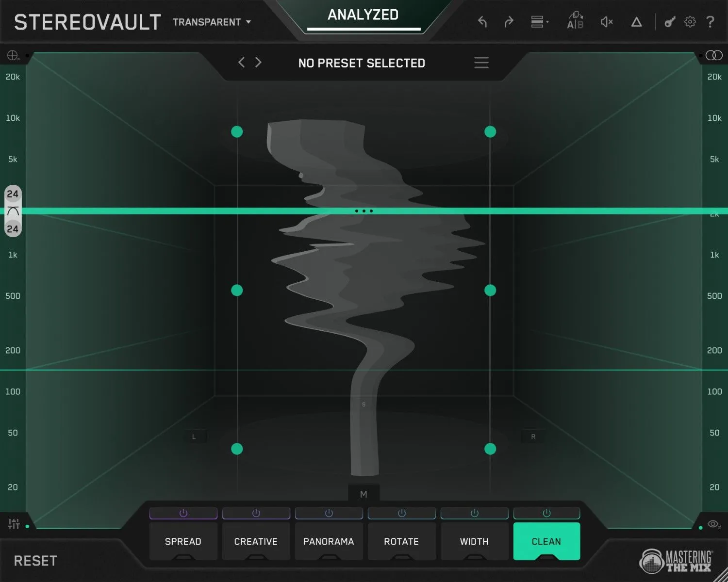Click the ANALYZED status button
The height and width of the screenshot is (582, 728).
(364, 16)
